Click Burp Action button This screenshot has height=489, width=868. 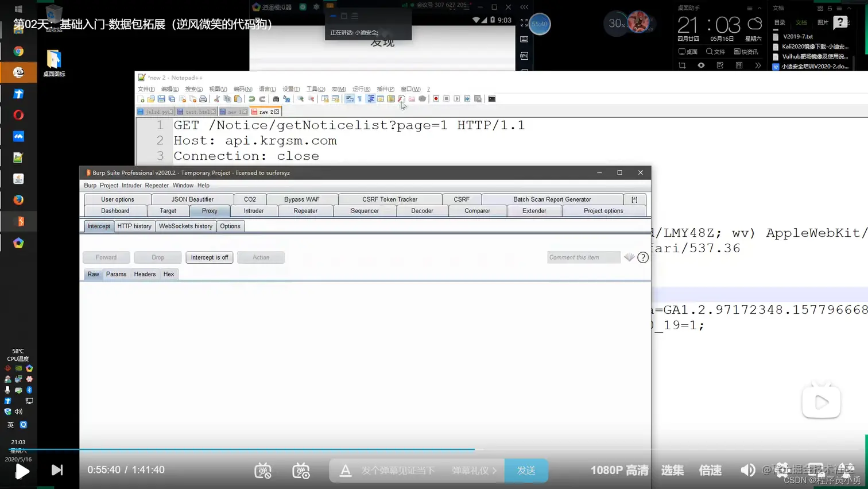pos(261,257)
